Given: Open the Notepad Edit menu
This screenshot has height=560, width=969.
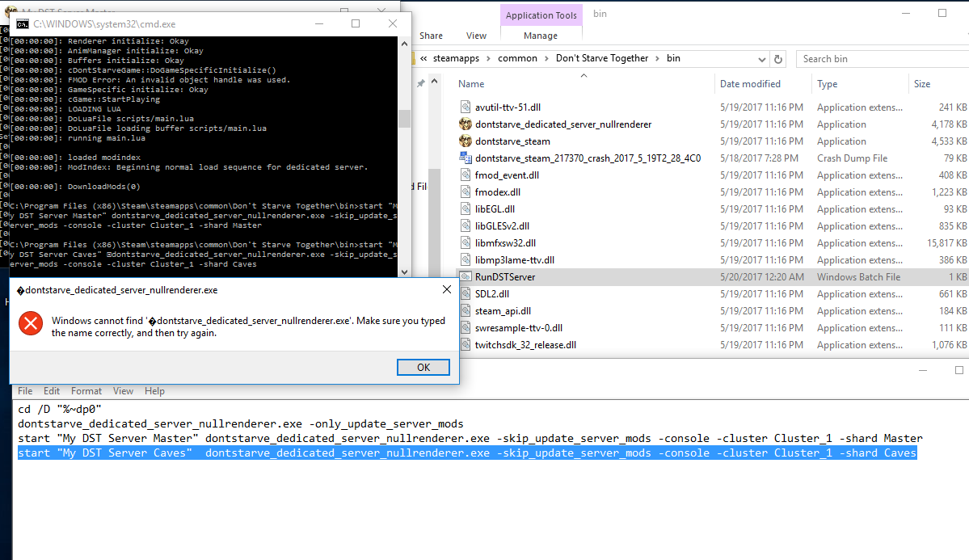Looking at the screenshot, I should tap(52, 391).
